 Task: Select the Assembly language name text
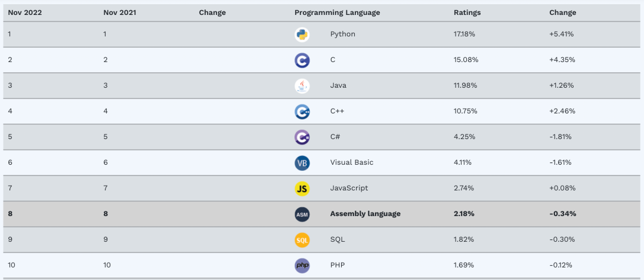click(x=365, y=214)
